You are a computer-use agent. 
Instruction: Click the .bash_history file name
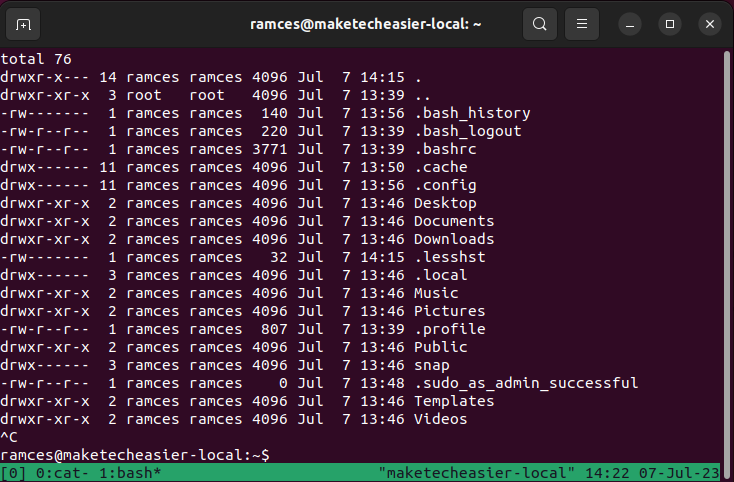point(472,113)
